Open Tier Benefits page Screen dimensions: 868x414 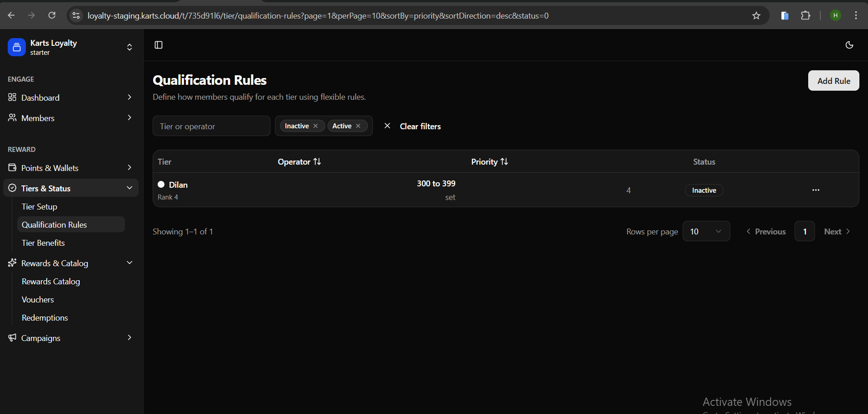(x=43, y=243)
